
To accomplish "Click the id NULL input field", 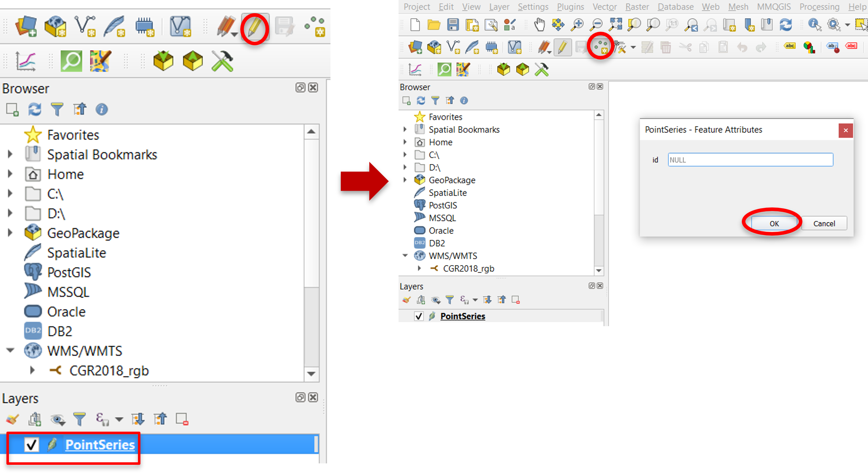I will [750, 160].
